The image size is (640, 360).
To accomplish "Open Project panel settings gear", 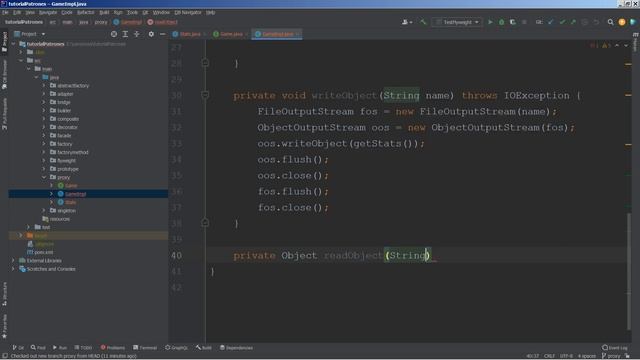I will coord(151,34).
